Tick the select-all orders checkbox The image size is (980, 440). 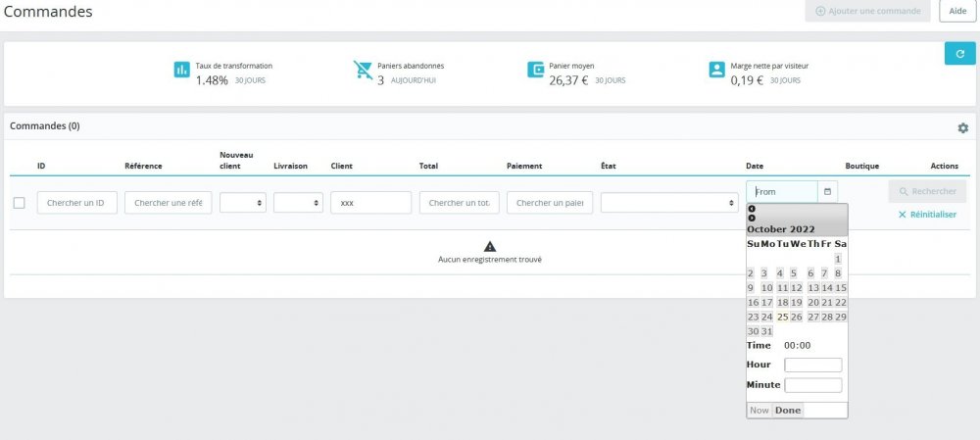(x=20, y=203)
